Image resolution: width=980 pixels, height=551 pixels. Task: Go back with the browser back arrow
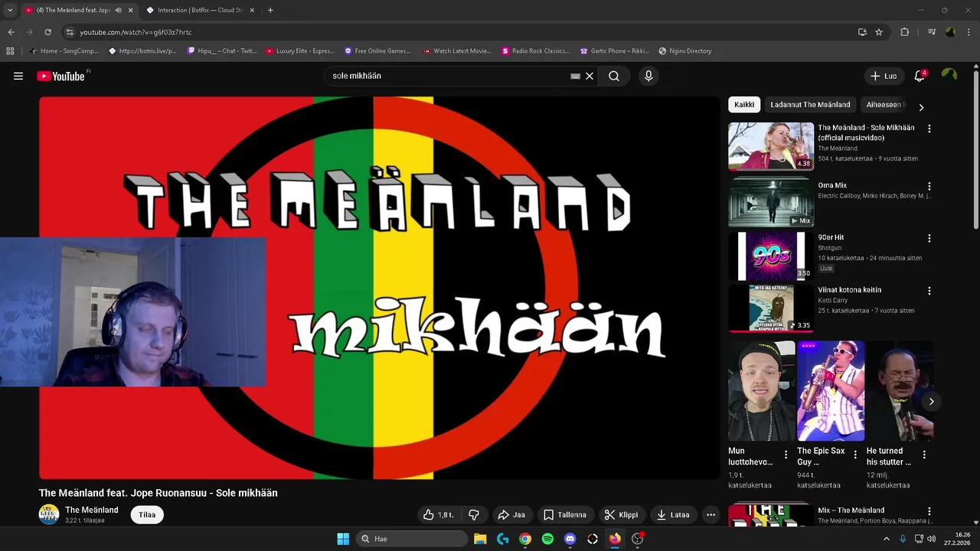click(x=11, y=32)
